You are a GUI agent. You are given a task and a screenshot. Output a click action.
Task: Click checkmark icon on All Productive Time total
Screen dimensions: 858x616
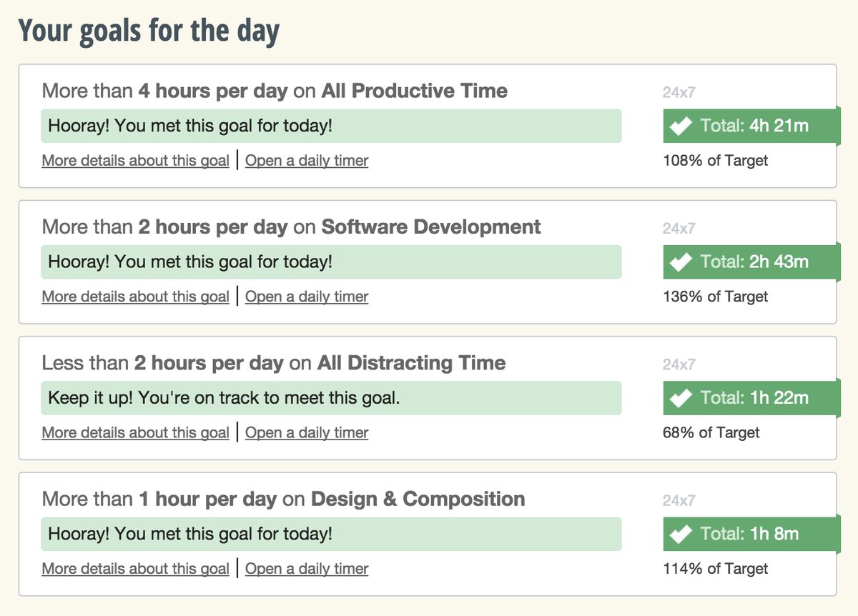coord(681,126)
